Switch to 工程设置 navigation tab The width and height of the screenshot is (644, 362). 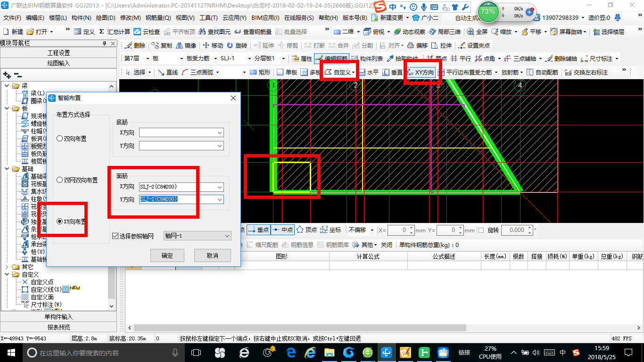(x=59, y=53)
